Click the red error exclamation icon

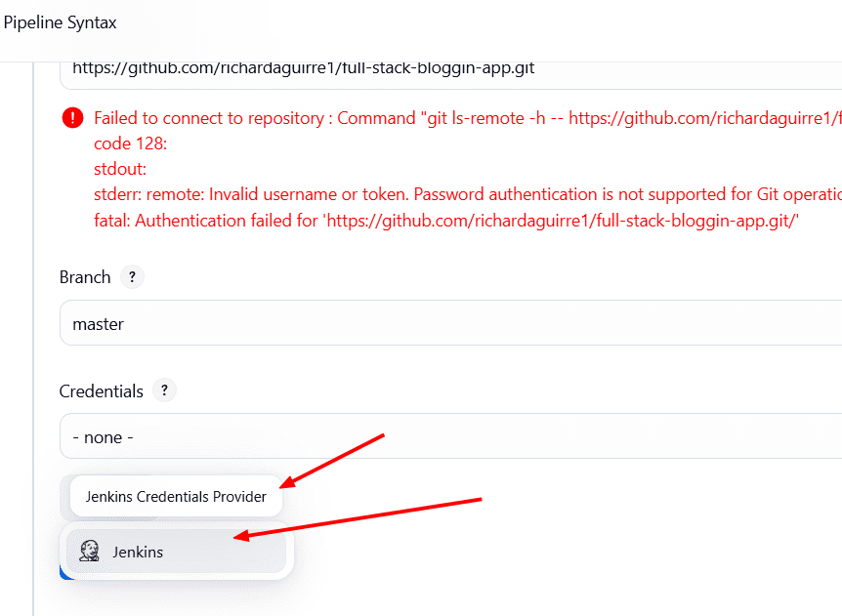[x=72, y=117]
